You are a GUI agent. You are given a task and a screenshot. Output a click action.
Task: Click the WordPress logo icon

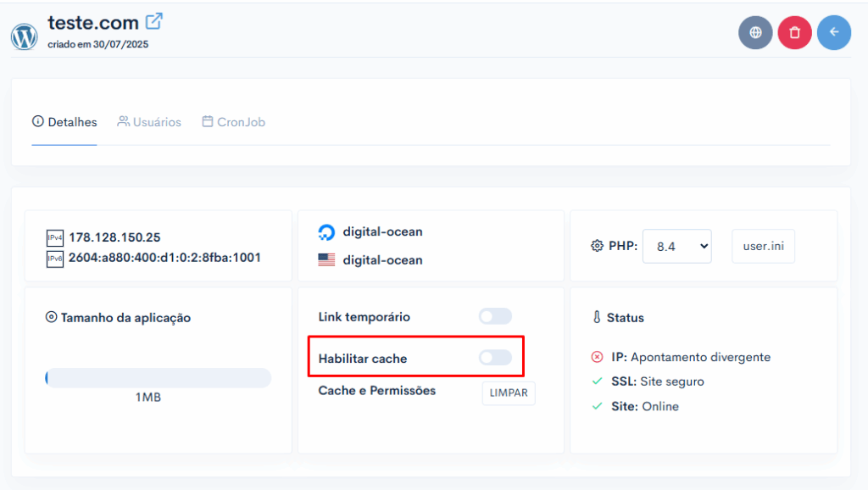tap(25, 36)
